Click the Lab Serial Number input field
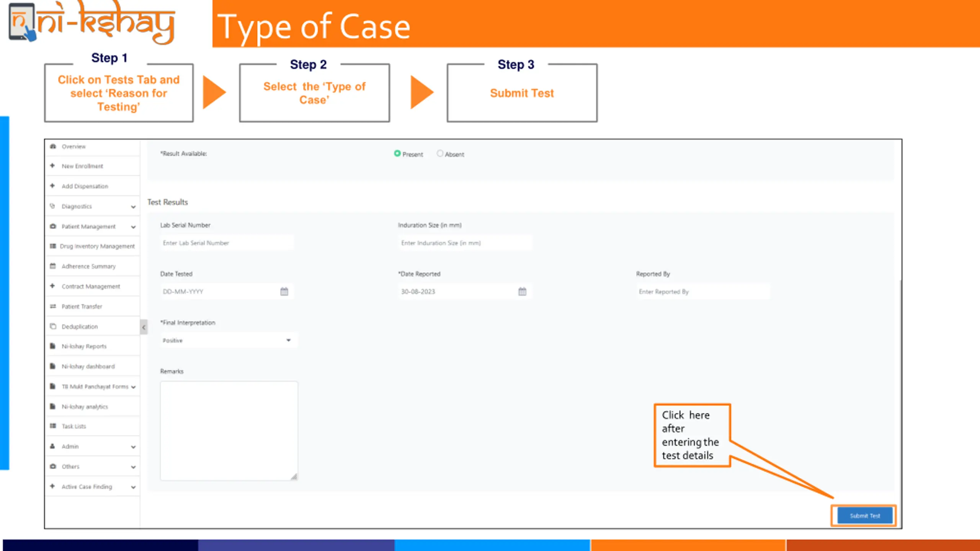This screenshot has width=980, height=551. (227, 243)
